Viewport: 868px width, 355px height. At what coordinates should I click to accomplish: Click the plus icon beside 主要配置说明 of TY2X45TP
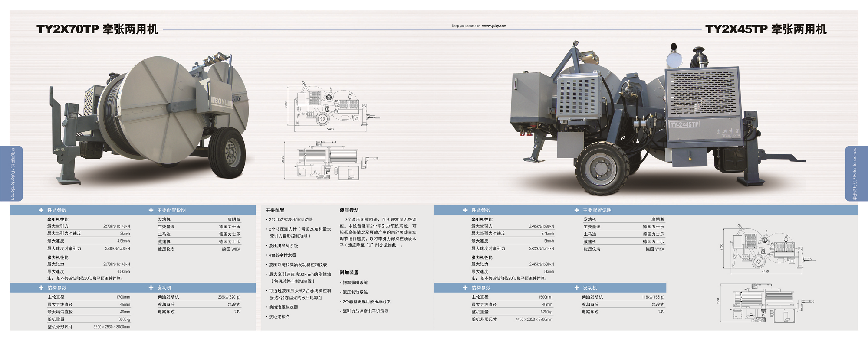point(577,210)
